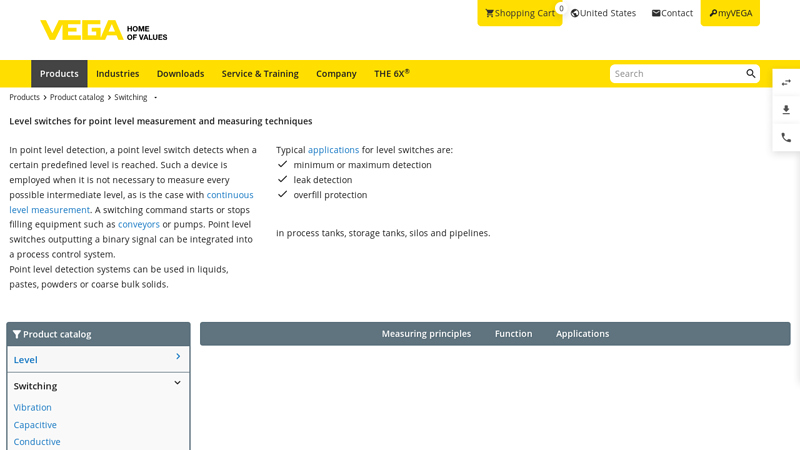800x450 pixels.
Task: Click into the Search input field
Action: coord(676,74)
